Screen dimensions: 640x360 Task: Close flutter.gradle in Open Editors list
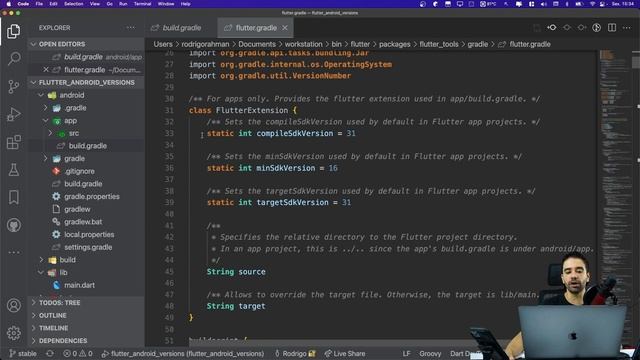pyautogui.click(x=46, y=70)
